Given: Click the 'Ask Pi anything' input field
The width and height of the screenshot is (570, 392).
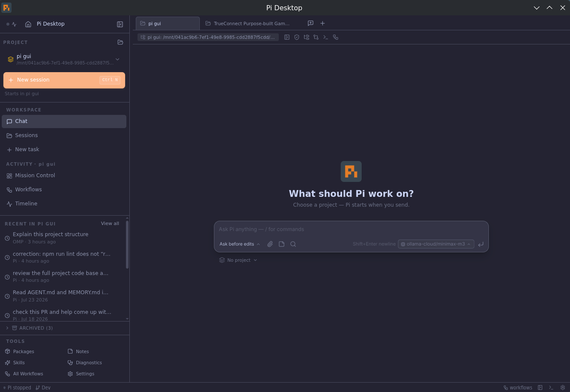Looking at the screenshot, I should coord(351,229).
